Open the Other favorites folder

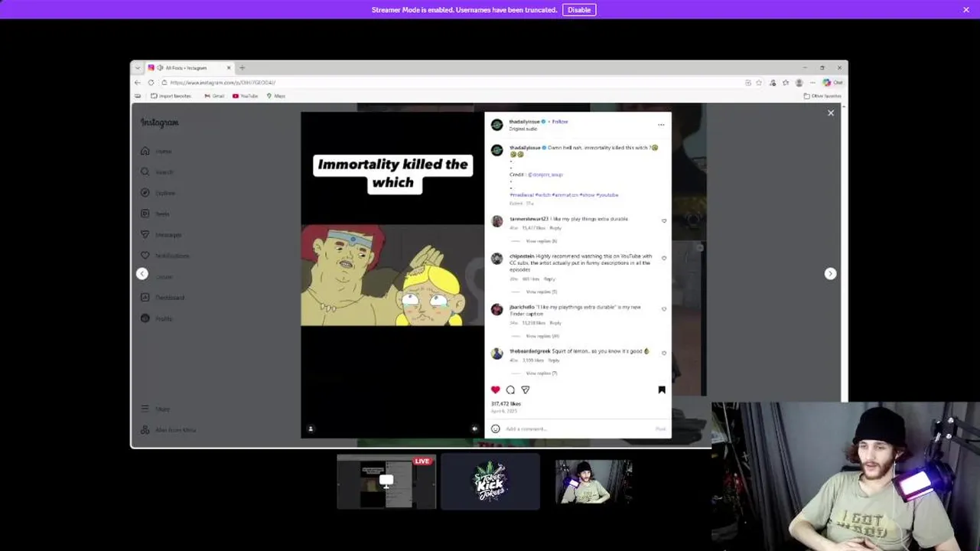[x=822, y=96]
